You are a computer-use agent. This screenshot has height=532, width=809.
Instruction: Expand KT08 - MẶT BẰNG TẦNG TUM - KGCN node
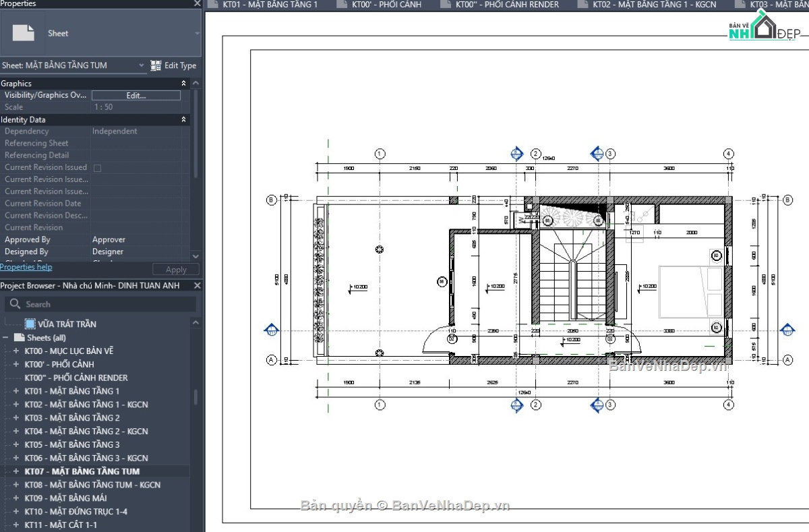[16, 485]
